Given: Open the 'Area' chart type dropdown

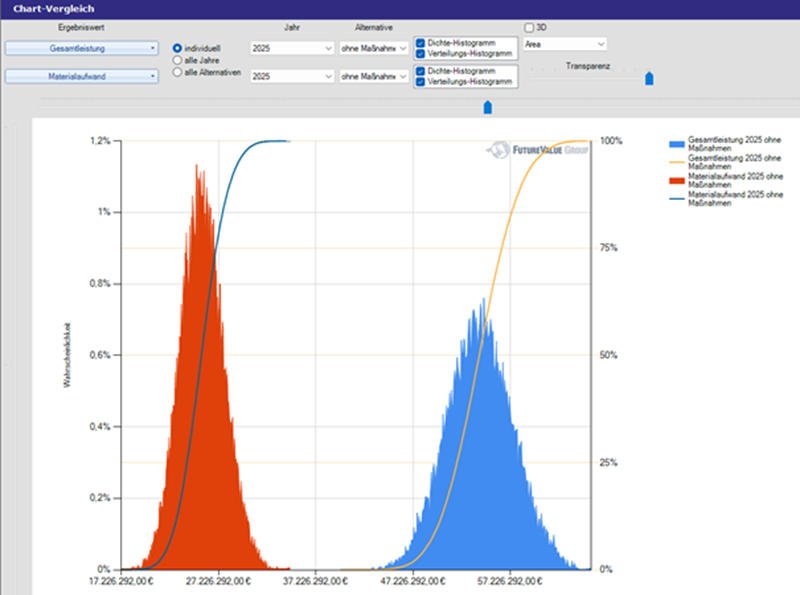Looking at the screenshot, I should coord(565,44).
